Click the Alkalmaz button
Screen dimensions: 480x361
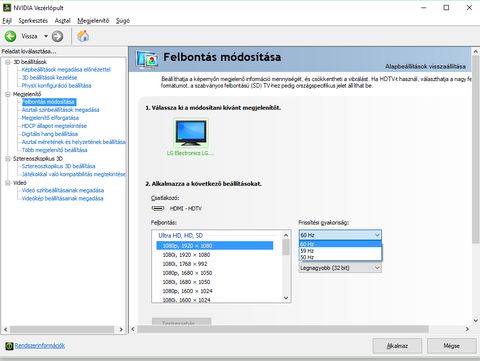[397, 346]
